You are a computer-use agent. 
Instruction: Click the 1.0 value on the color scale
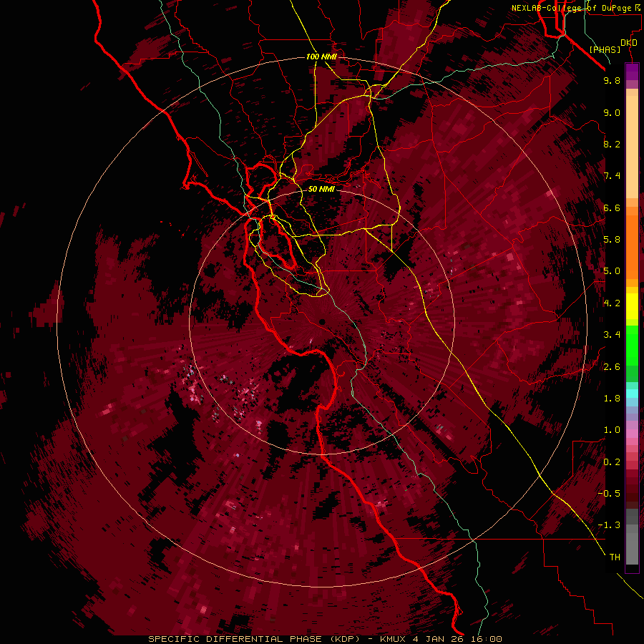point(612,430)
